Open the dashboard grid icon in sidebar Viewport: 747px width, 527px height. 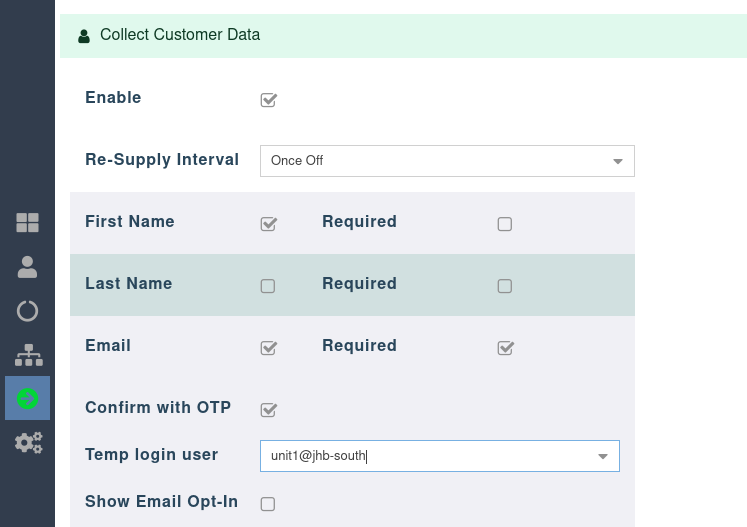coord(27,223)
